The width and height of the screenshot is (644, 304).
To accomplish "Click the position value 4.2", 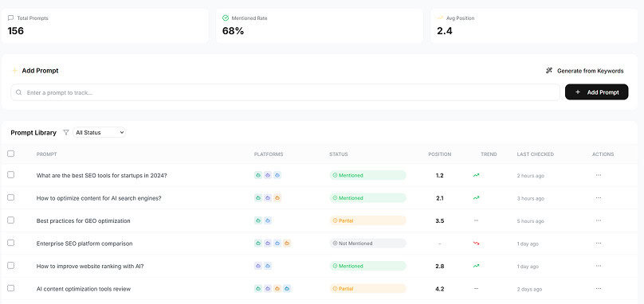I will [x=439, y=289].
